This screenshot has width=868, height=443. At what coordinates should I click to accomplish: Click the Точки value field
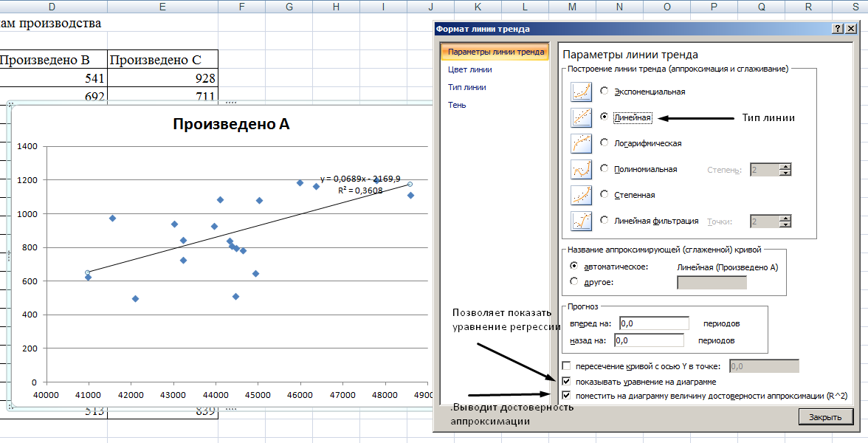(765, 221)
